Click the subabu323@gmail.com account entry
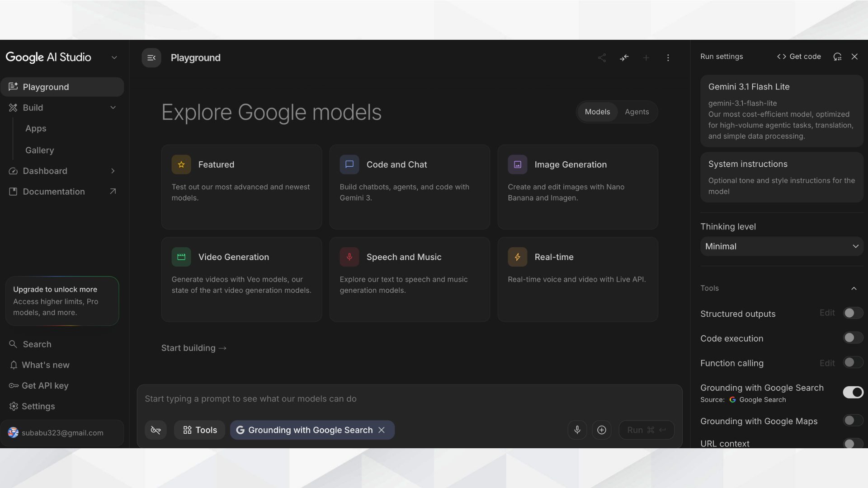Screen dimensions: 868x488 (62, 433)
